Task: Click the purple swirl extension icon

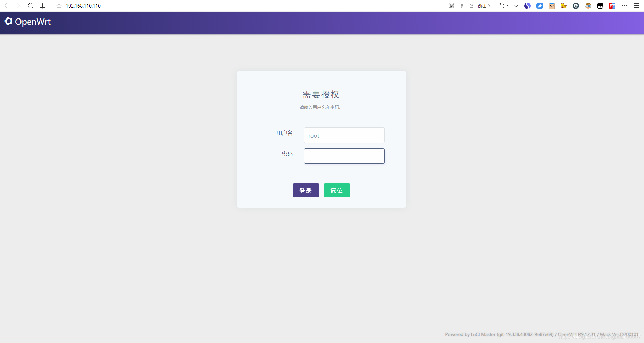Action: click(x=528, y=6)
